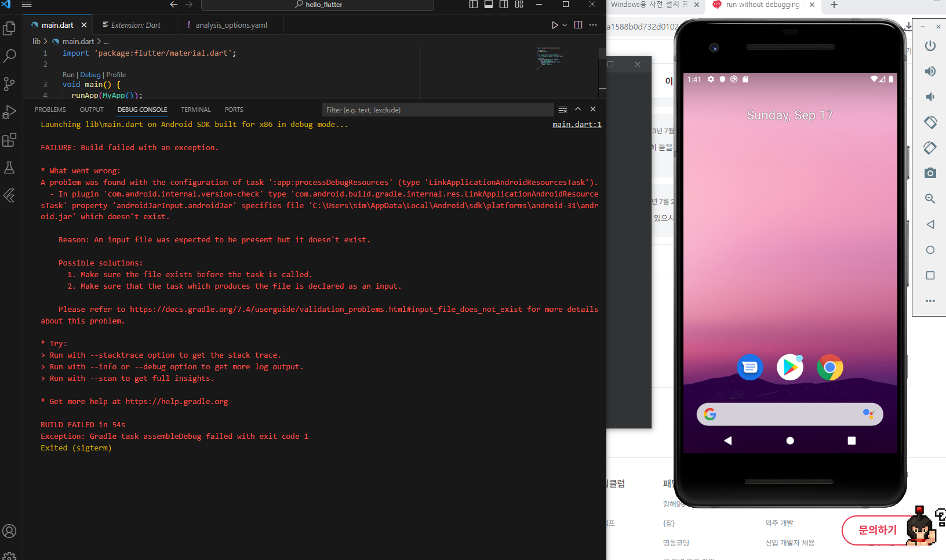This screenshot has height=560, width=946.
Task: Click the Run CodeLens above main()
Action: pyautogui.click(x=68, y=75)
